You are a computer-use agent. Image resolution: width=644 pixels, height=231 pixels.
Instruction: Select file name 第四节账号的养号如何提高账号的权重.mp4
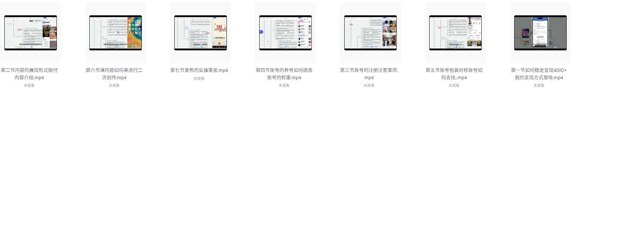[x=284, y=74]
